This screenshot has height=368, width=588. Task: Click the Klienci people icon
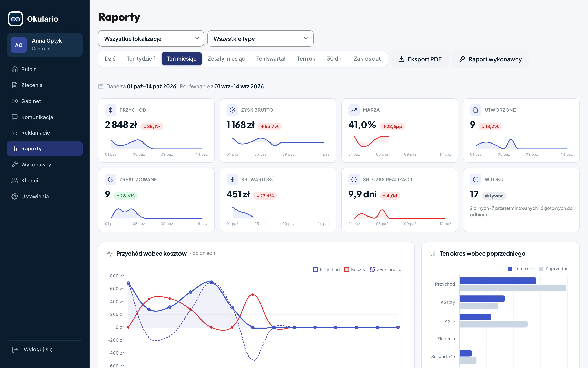pos(15,180)
